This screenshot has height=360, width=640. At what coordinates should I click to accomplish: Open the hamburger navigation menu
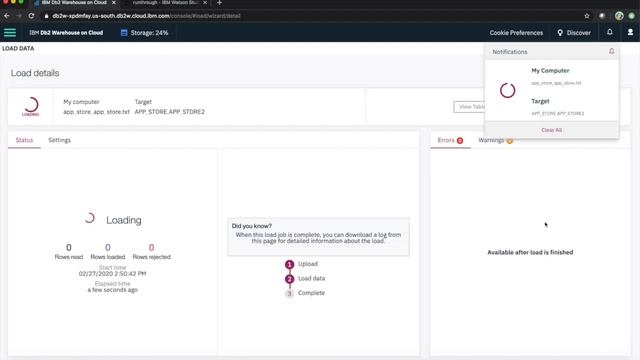pos(10,33)
